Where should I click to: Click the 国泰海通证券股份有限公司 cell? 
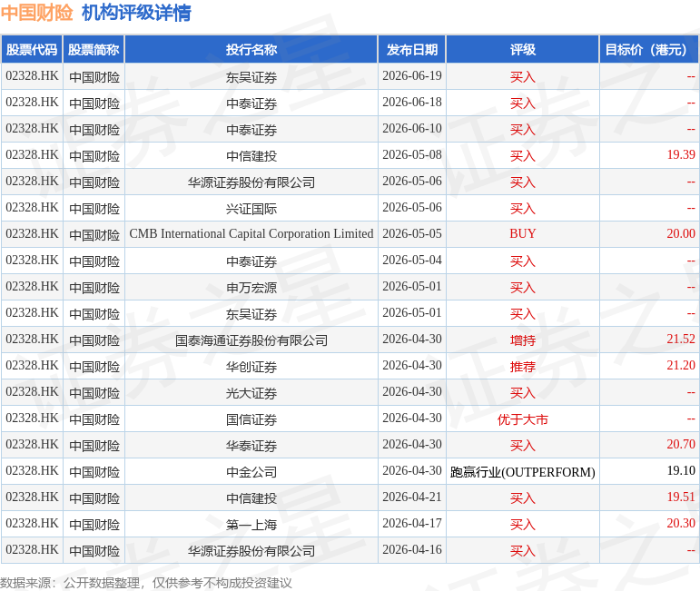(251, 340)
